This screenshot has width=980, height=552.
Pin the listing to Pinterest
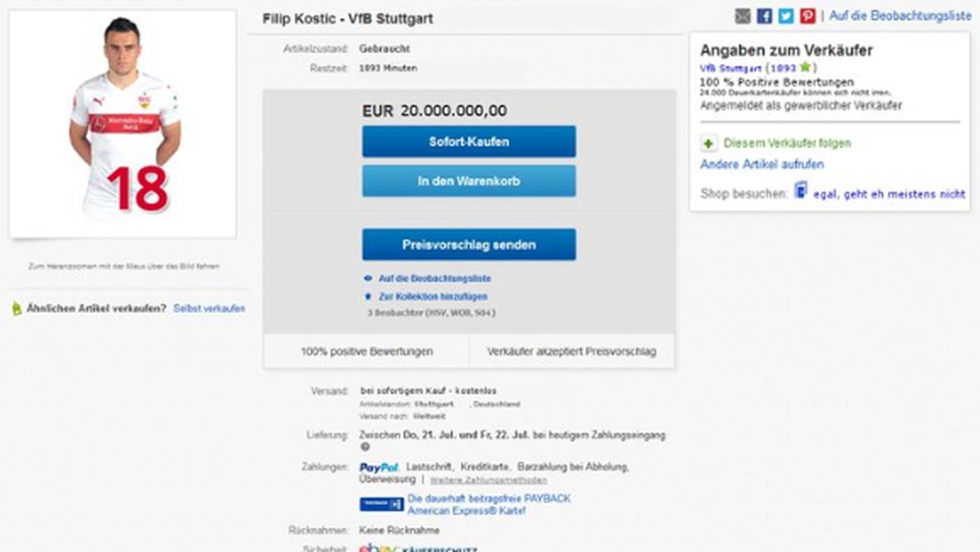[x=807, y=14]
